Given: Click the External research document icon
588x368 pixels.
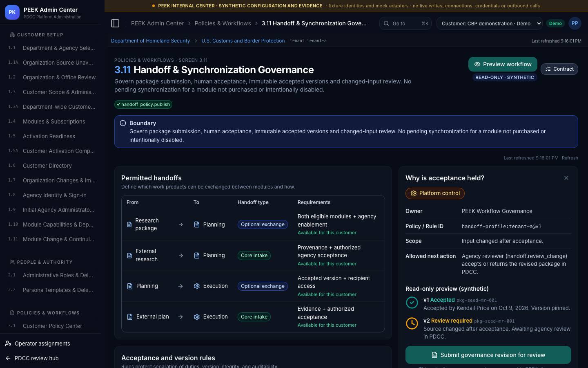Looking at the screenshot, I should coord(129,256).
